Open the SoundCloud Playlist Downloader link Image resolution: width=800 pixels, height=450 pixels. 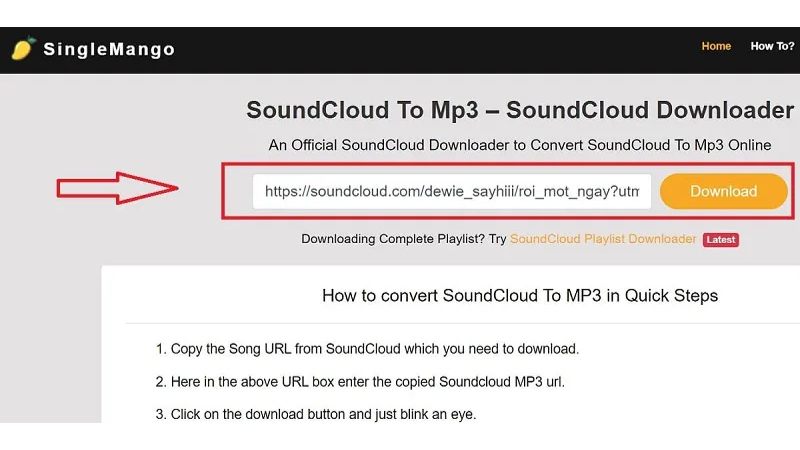603,239
